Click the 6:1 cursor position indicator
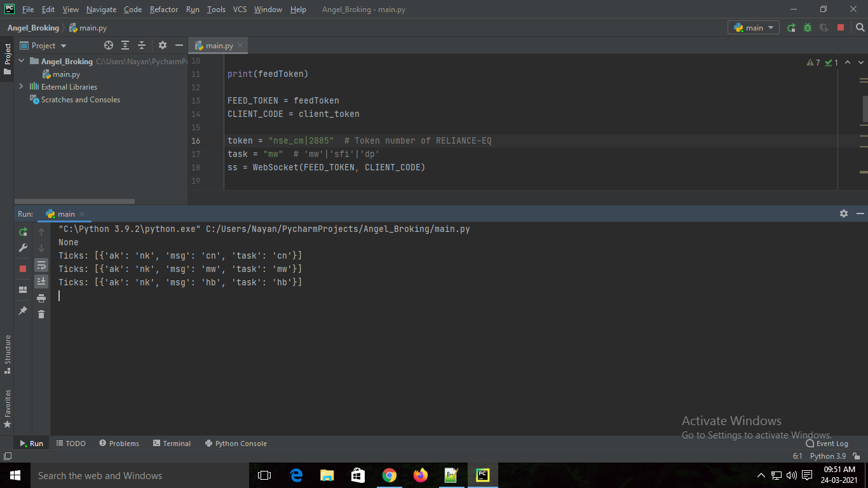This screenshot has height=488, width=868. 798,456
